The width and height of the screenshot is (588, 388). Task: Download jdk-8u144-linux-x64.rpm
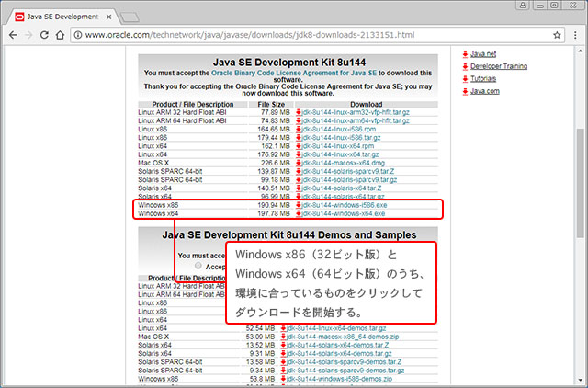tap(338, 146)
